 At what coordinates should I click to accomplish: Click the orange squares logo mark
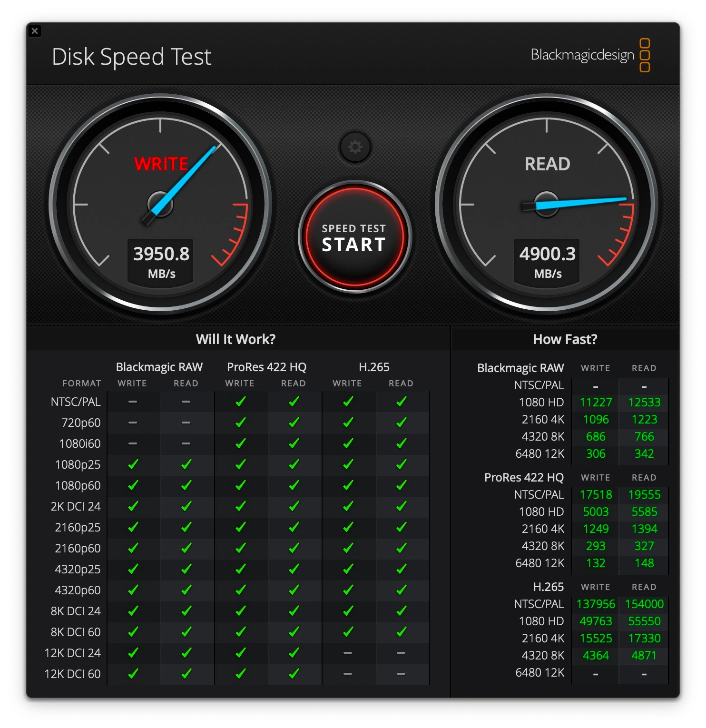click(x=646, y=55)
